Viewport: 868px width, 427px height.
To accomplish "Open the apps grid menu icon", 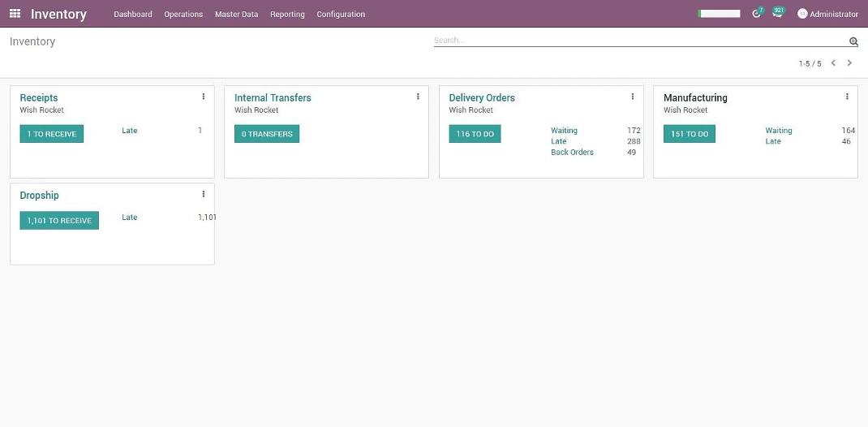I will pos(15,14).
